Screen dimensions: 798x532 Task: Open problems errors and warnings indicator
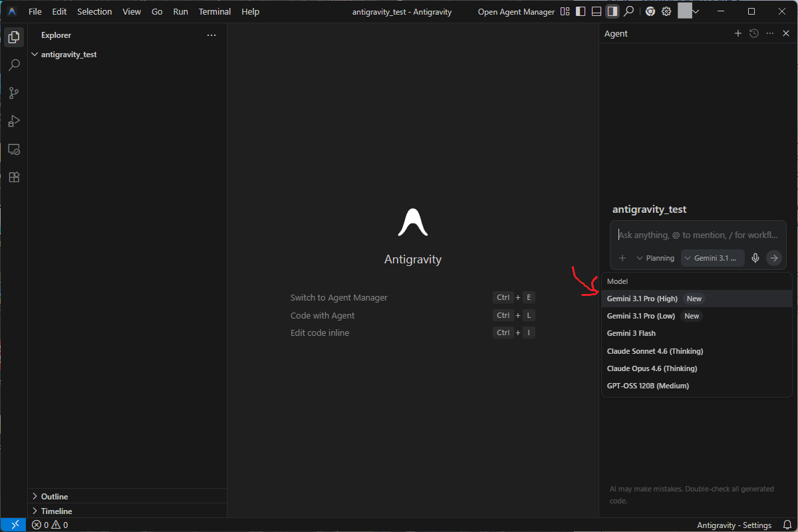pos(50,525)
